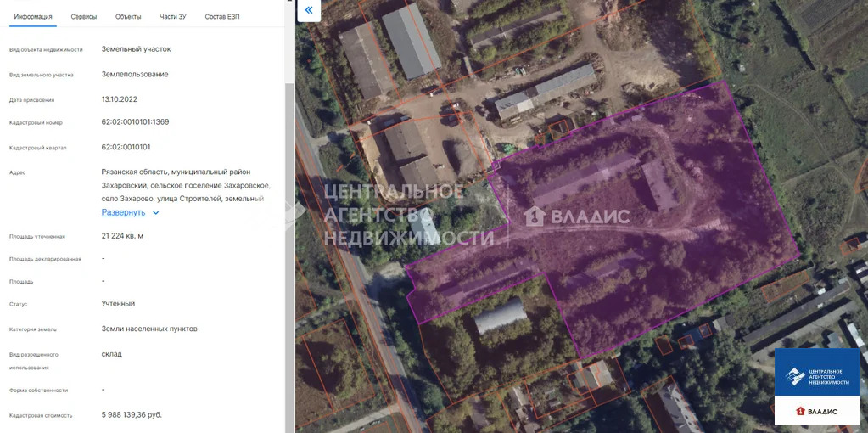
Task: Click the label Кадастровая стоимость
Action: (41, 415)
